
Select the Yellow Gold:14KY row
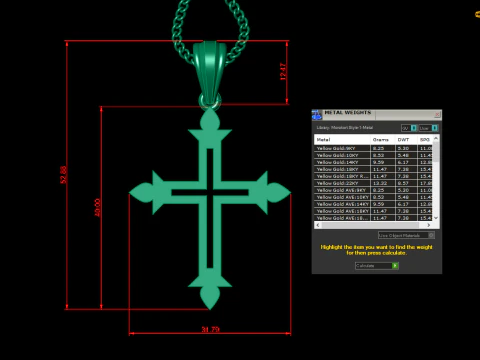[373, 162]
